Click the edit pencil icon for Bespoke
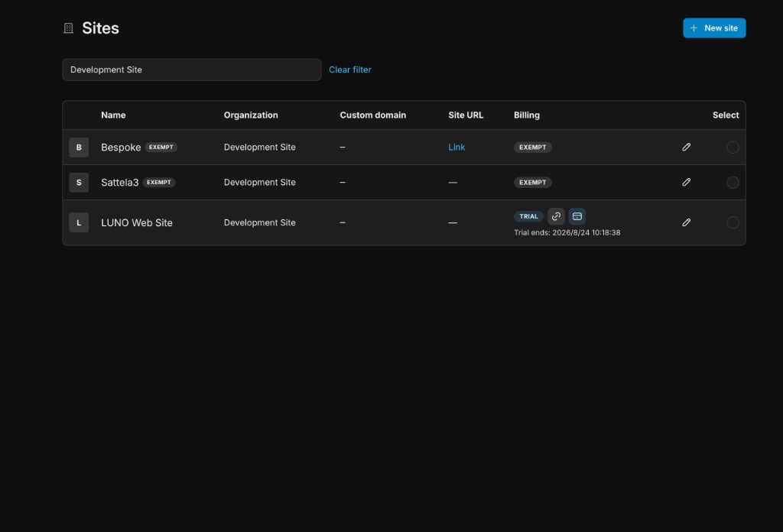The image size is (783, 532). (686, 147)
